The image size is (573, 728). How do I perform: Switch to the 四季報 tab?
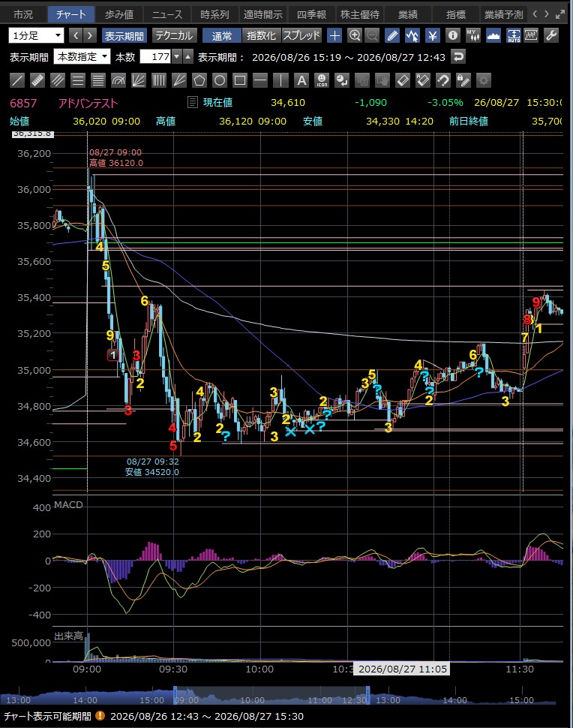point(311,14)
